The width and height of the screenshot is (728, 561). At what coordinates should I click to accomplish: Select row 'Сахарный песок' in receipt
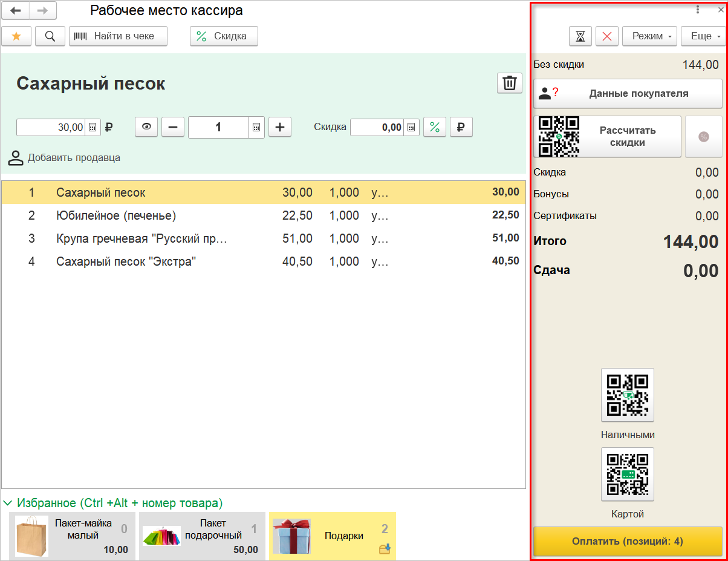(x=263, y=192)
